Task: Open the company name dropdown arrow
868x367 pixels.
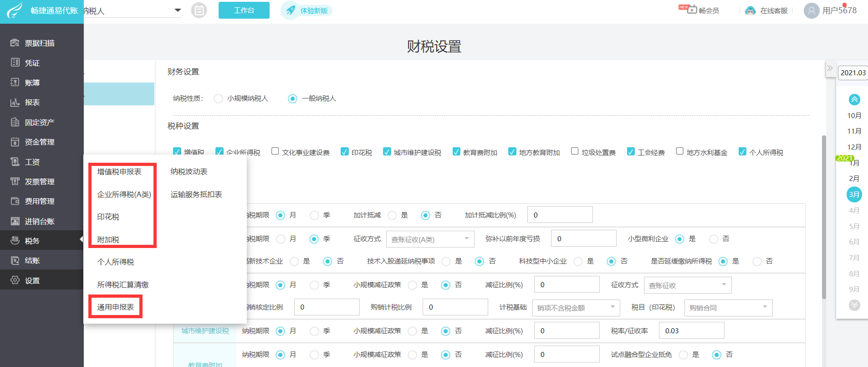Action: pos(178,10)
